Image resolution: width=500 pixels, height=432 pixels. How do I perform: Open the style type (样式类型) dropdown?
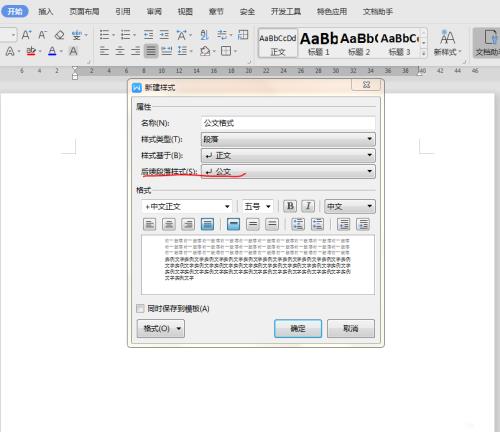pos(288,139)
